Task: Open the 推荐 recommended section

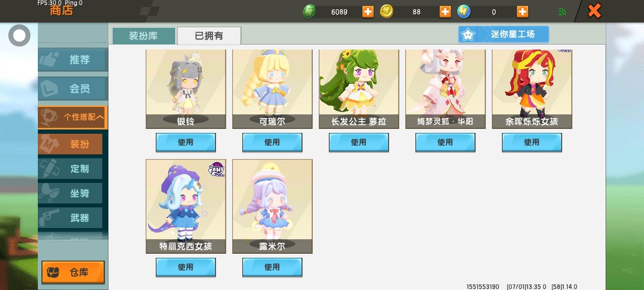Action: [73, 60]
